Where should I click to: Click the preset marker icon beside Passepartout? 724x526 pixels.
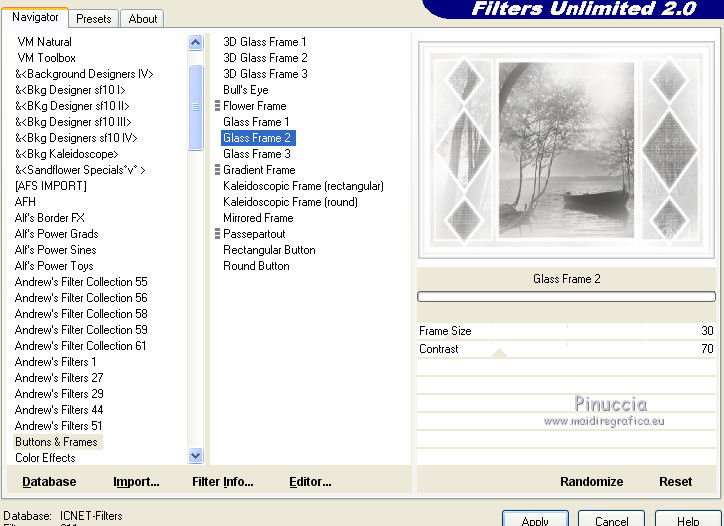click(217, 234)
